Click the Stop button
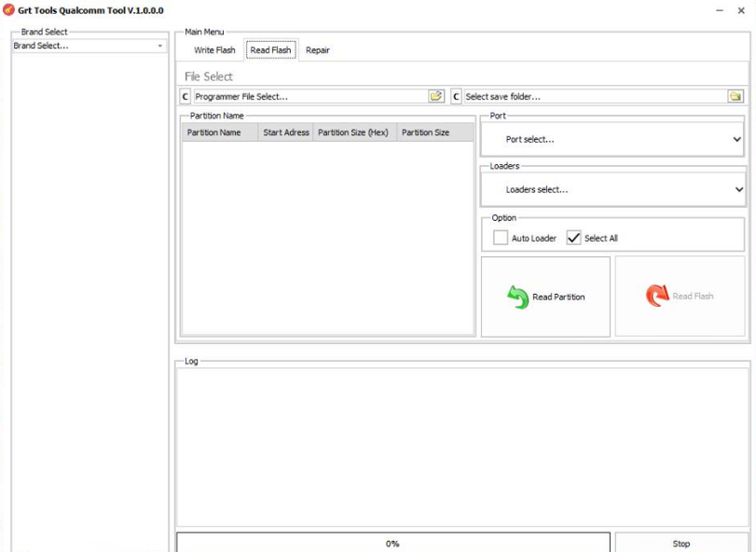This screenshot has width=756, height=552. pyautogui.click(x=680, y=544)
